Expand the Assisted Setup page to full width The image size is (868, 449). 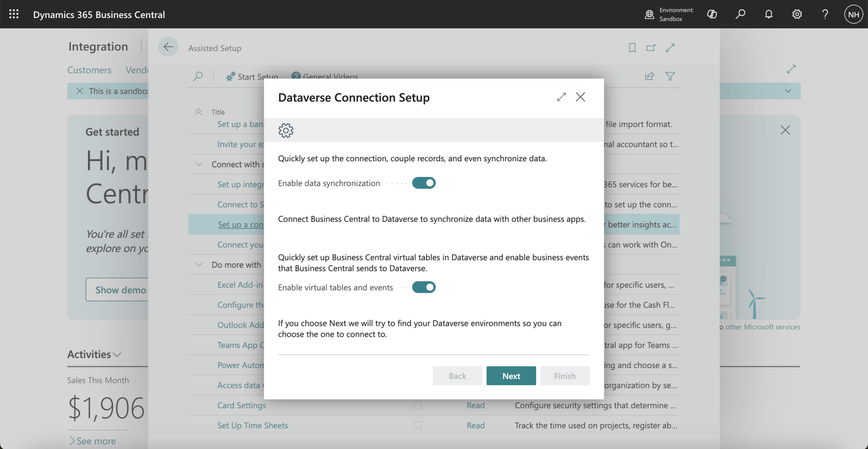(x=670, y=48)
